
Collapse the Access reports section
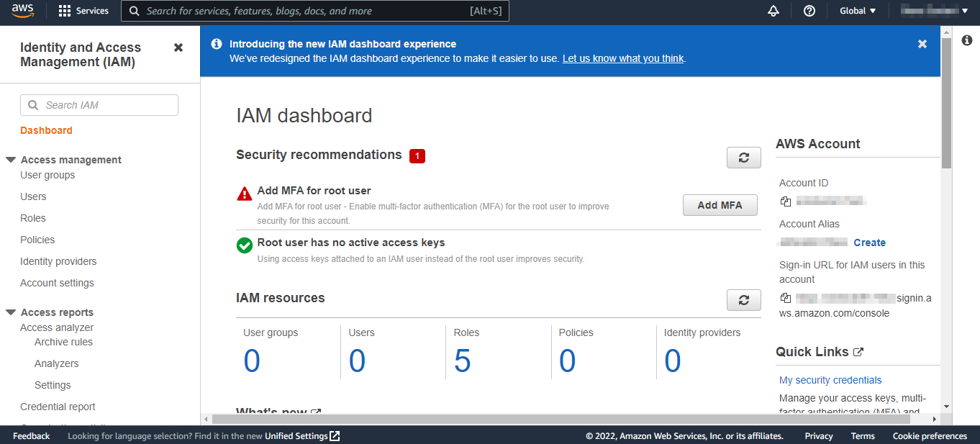point(11,312)
